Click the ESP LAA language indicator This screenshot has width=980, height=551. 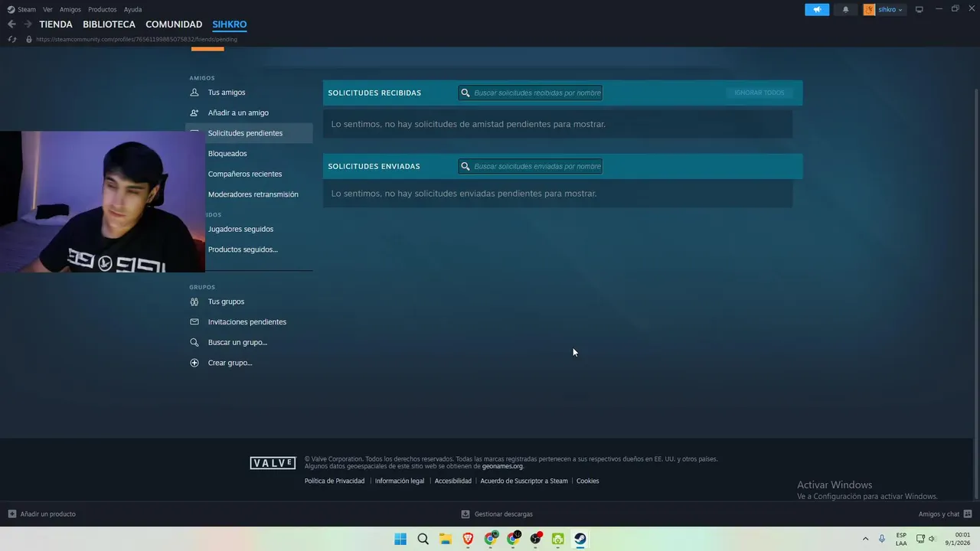coord(901,539)
